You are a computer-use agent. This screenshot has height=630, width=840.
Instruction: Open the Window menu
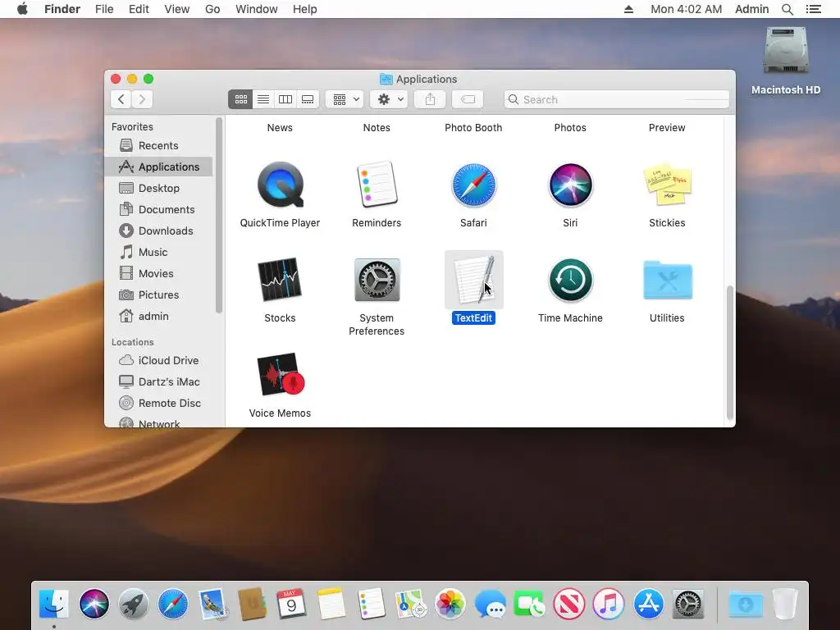pyautogui.click(x=257, y=9)
